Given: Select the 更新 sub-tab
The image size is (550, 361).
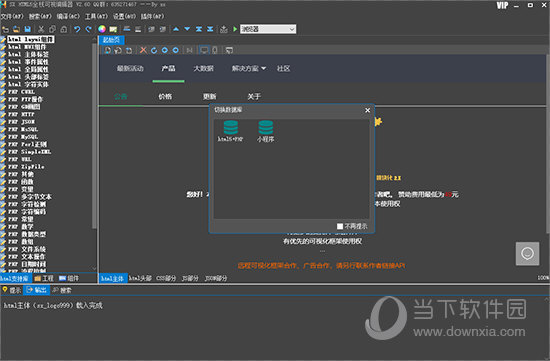Looking at the screenshot, I should point(209,96).
